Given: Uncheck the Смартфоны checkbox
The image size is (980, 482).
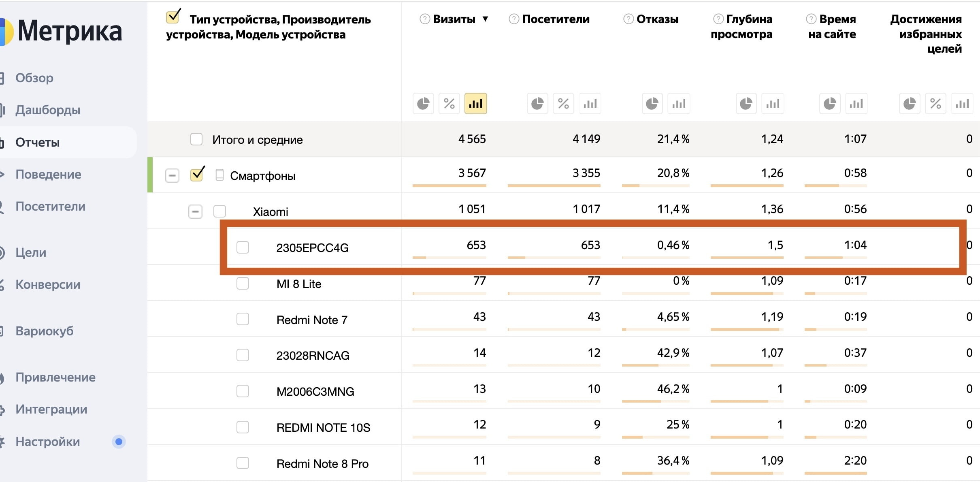Looking at the screenshot, I should tap(197, 175).
